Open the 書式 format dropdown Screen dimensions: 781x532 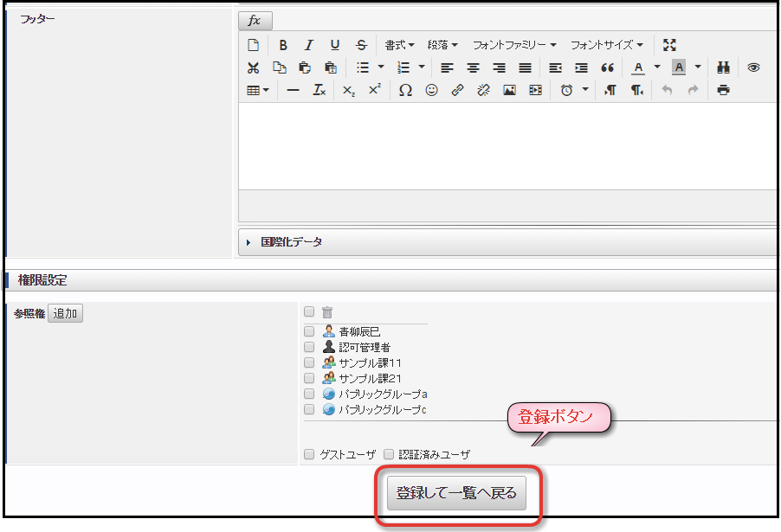click(399, 45)
